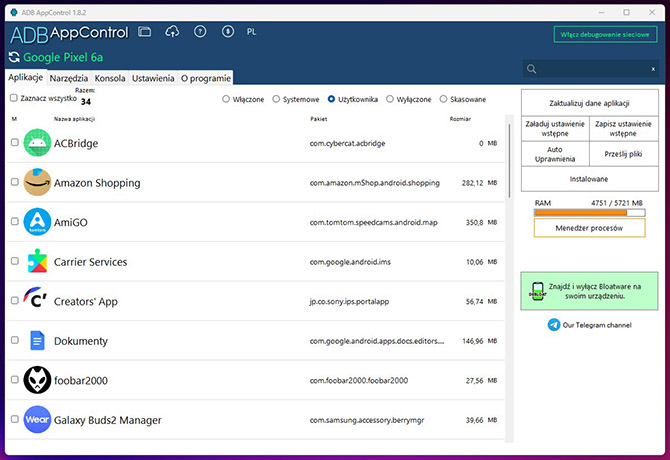Click the RAM usage progress bar

click(589, 212)
